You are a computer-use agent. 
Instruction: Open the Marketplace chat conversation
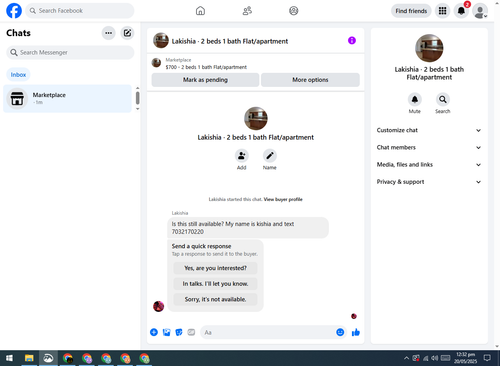pyautogui.click(x=67, y=99)
